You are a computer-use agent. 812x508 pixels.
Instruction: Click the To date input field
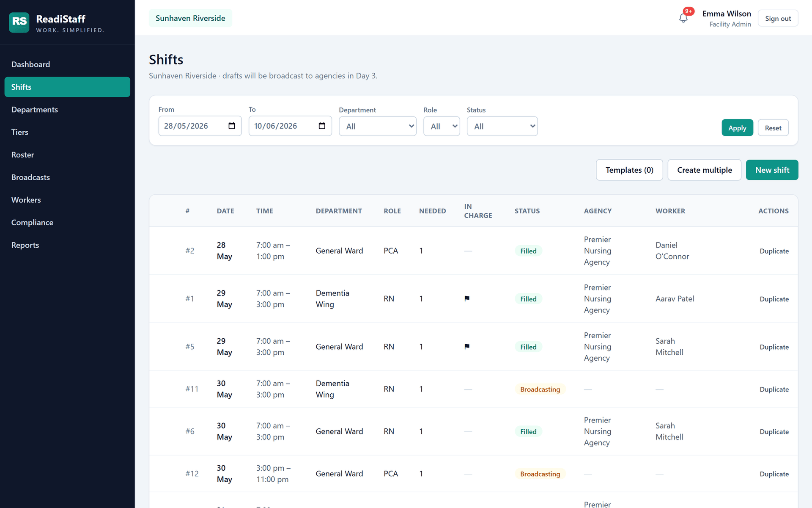[290, 126]
